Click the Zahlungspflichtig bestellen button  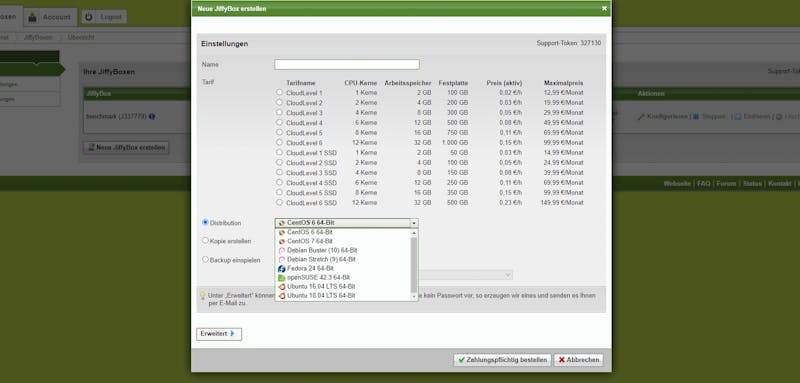pyautogui.click(x=503, y=360)
